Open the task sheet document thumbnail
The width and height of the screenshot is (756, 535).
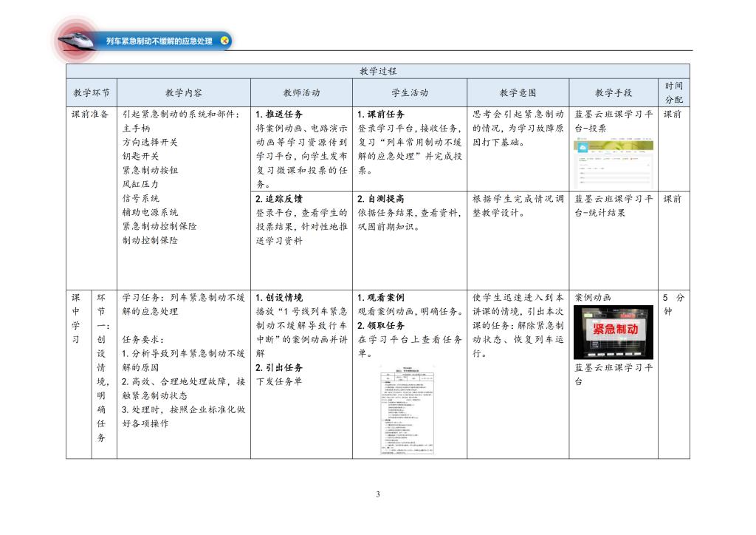click(406, 409)
